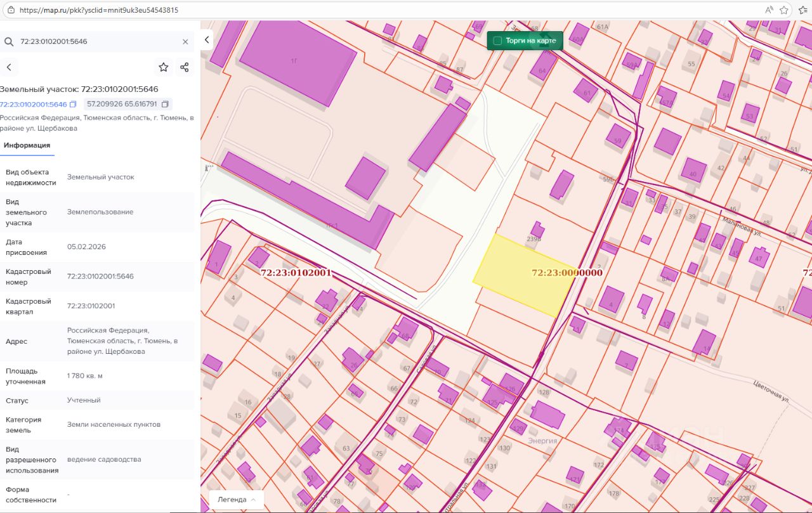812x513 pixels.
Task: Open browser Read Aloud icon
Action: (x=769, y=10)
